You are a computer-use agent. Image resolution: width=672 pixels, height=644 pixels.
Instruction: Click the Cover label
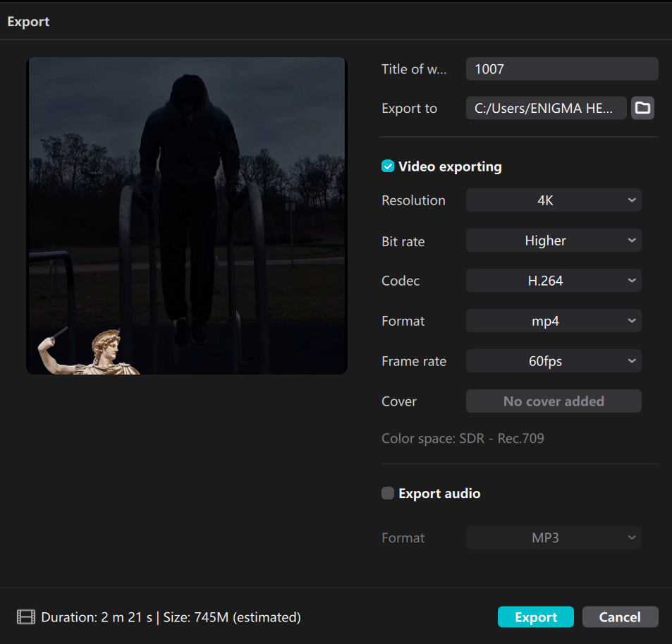pos(398,401)
